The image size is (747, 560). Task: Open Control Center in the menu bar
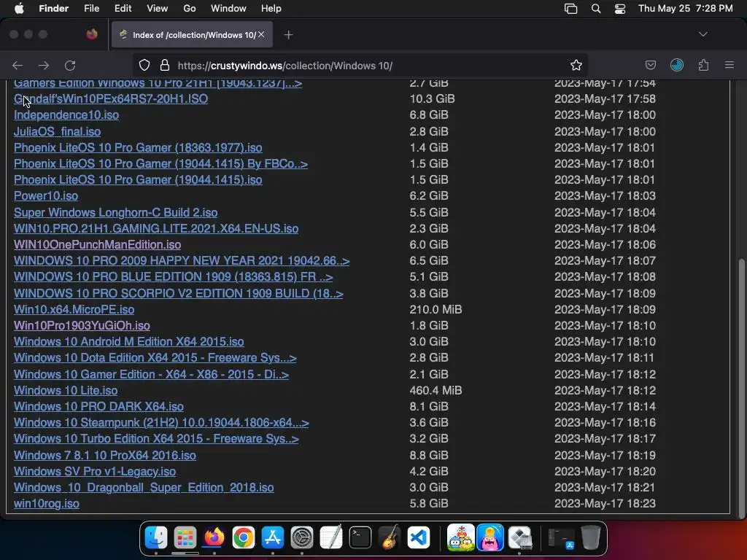tap(620, 9)
